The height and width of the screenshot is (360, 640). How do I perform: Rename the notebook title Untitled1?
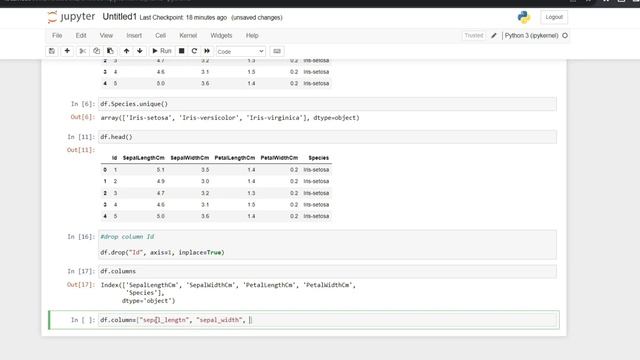pyautogui.click(x=119, y=17)
